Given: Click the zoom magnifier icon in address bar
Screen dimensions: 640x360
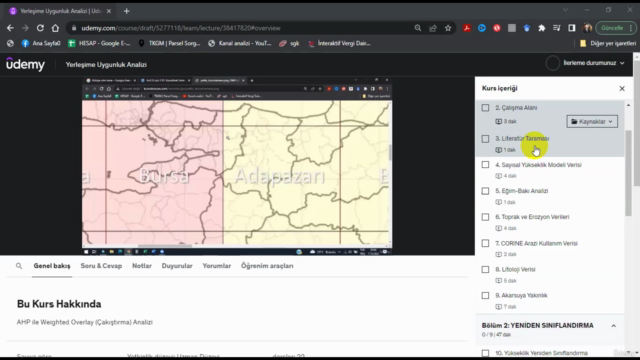Looking at the screenshot, I should tap(418, 28).
